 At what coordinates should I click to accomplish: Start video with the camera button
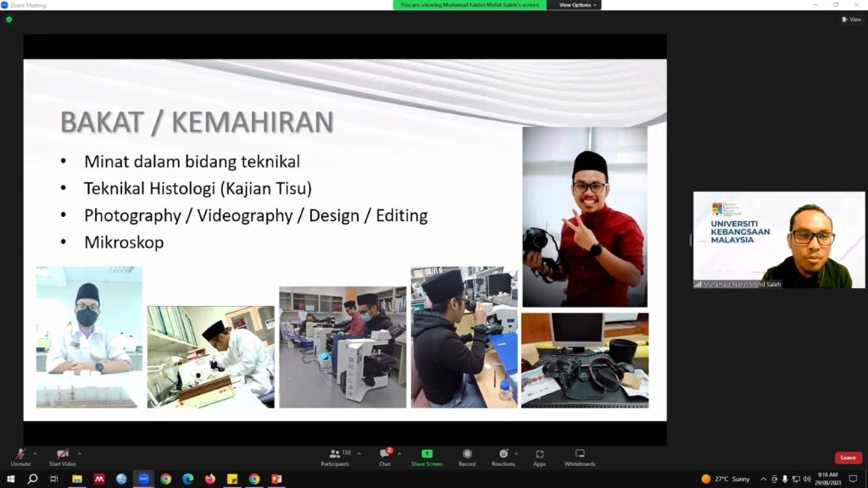coord(62,456)
